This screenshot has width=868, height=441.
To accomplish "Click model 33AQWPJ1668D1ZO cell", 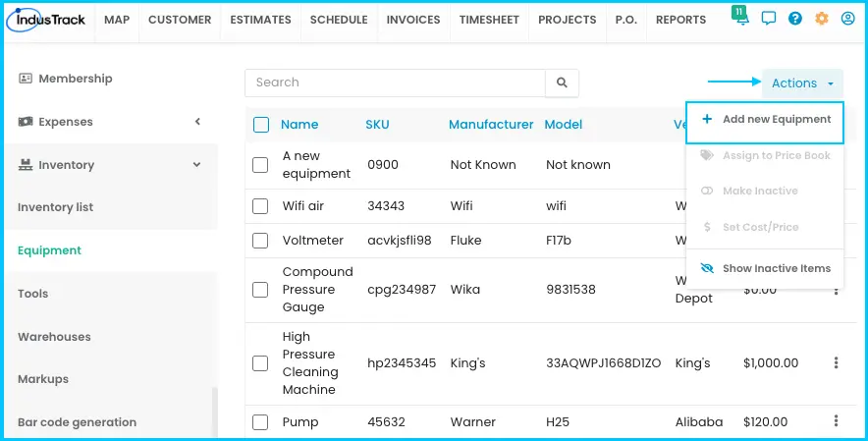I will click(604, 363).
